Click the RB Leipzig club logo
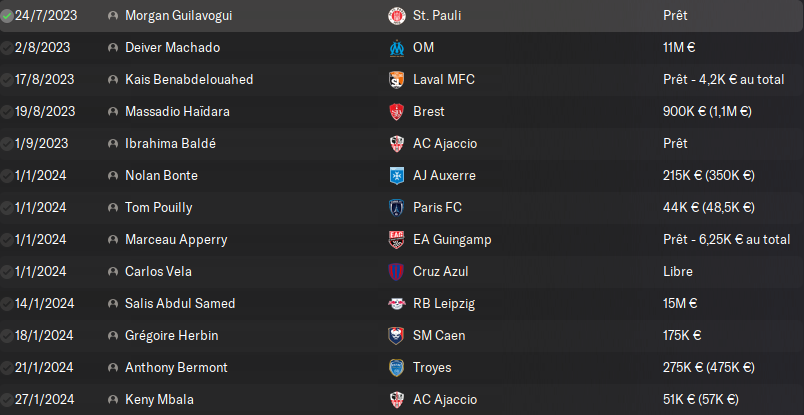 click(x=396, y=304)
